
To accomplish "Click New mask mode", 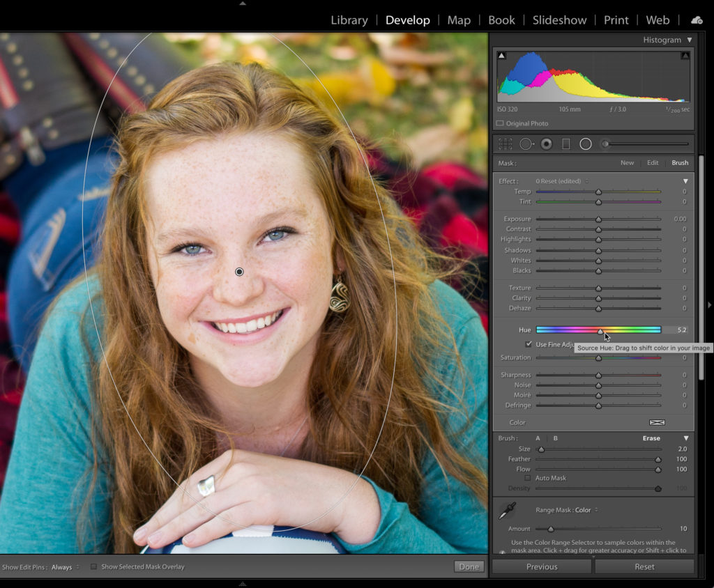I will (x=627, y=163).
